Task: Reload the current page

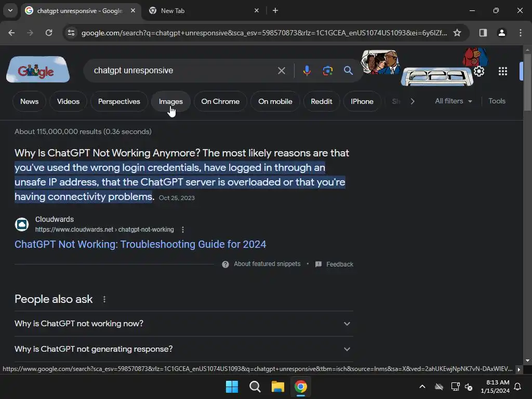Action: (49, 33)
